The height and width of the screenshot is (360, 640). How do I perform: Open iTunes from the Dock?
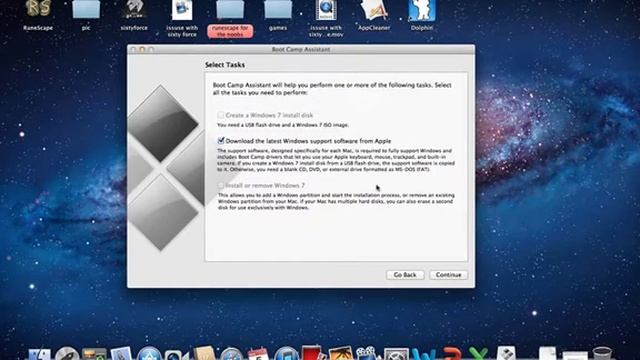(x=286, y=354)
